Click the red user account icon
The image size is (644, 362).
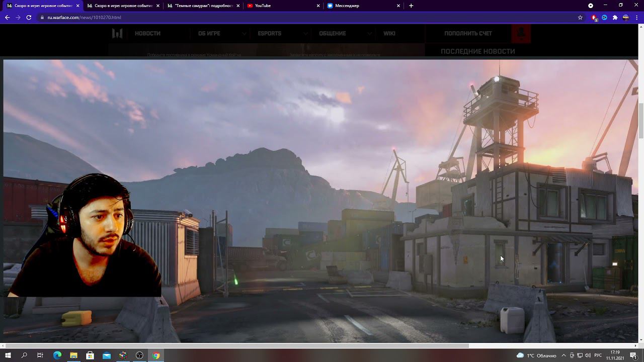(x=521, y=33)
